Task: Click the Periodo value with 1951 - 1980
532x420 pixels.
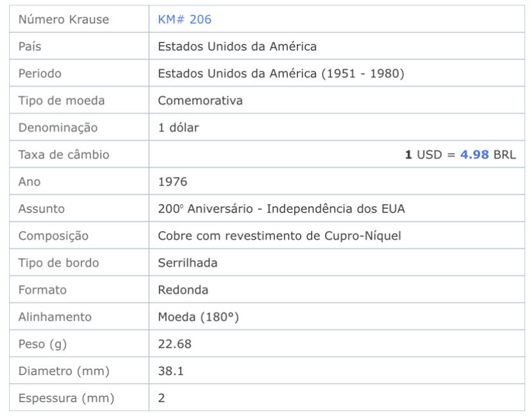Action: pyautogui.click(x=281, y=74)
